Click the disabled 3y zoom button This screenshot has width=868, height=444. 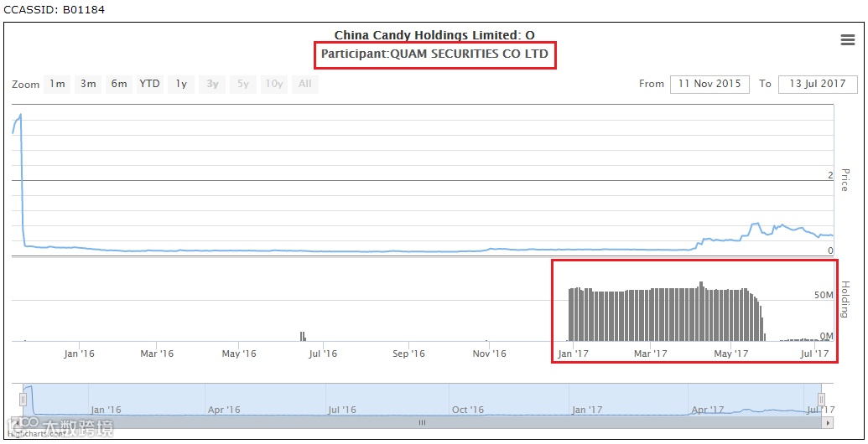[212, 84]
